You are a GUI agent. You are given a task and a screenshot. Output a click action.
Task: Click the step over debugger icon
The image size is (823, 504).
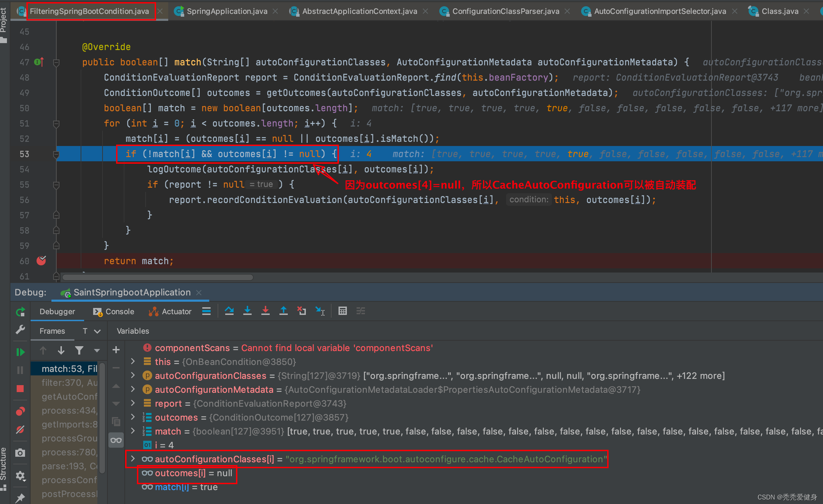pos(230,311)
